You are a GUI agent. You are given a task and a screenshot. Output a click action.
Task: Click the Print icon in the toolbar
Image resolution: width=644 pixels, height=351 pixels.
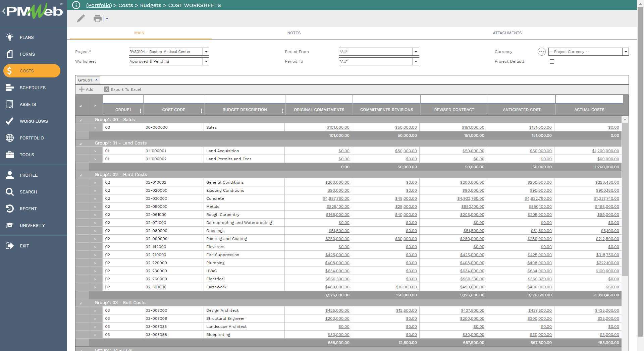click(97, 18)
